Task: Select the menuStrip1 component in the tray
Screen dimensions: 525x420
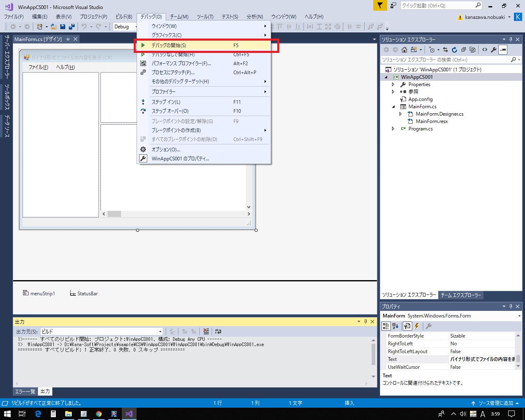Action: point(39,294)
